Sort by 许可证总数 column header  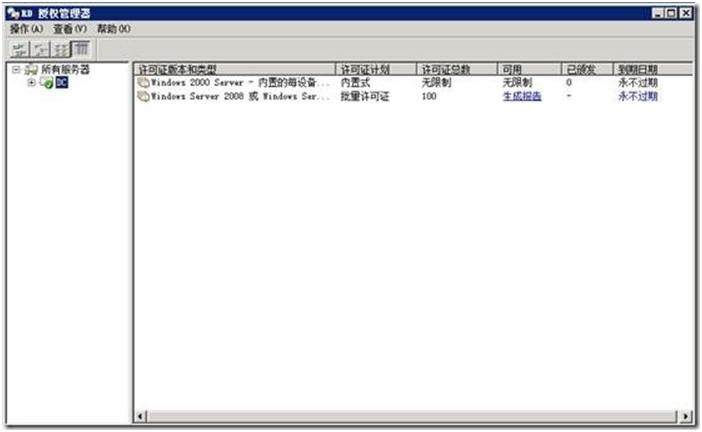tap(457, 69)
